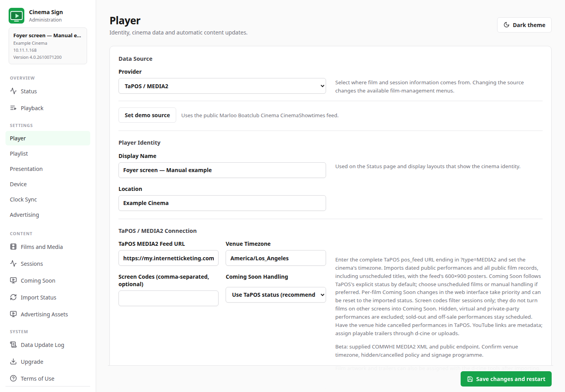Click Set demo source button

pyautogui.click(x=147, y=115)
